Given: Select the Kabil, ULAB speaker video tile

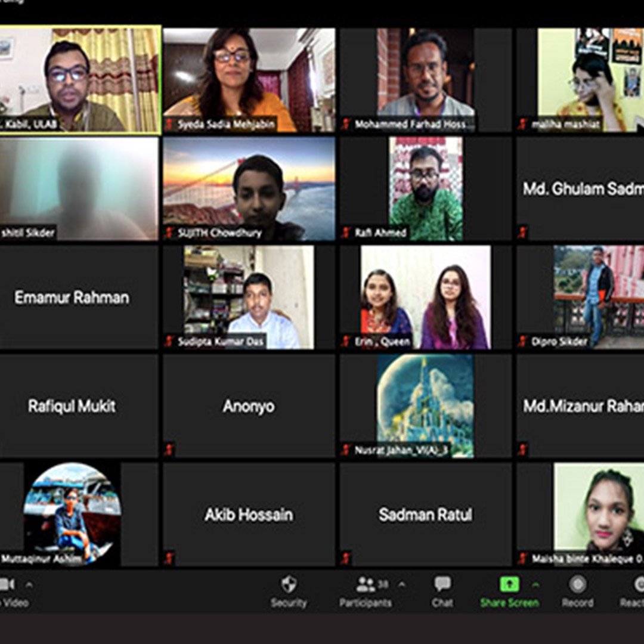Looking at the screenshot, I should pyautogui.click(x=79, y=80).
